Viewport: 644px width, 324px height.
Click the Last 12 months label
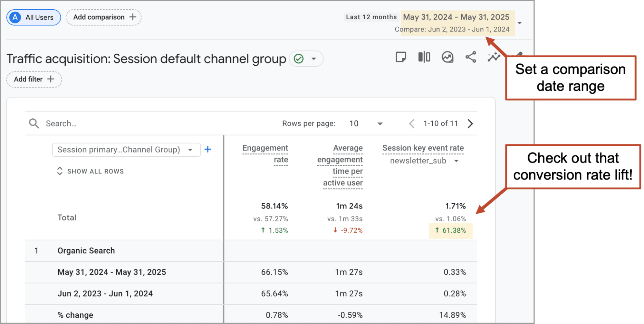(x=371, y=17)
